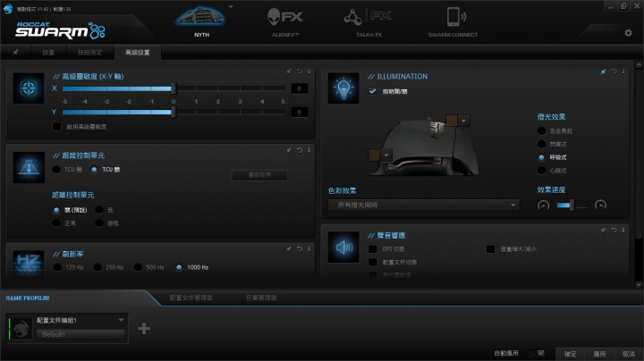Click the Apply button
The height and width of the screenshot is (361, 644).
599,354
